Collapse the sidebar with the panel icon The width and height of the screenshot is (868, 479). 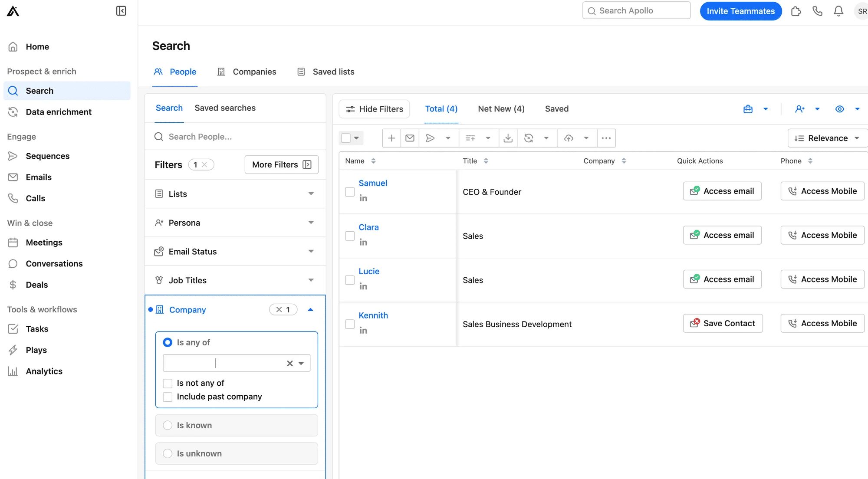pyautogui.click(x=121, y=11)
